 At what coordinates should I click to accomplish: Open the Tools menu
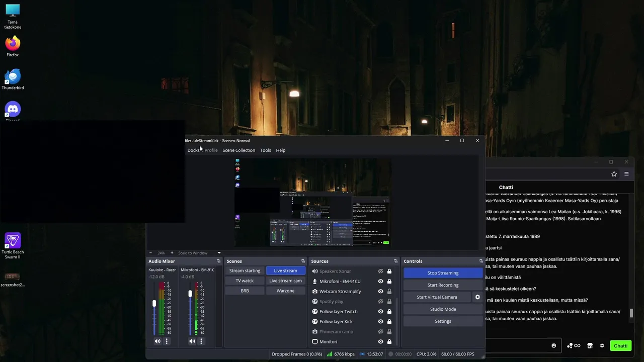[265, 150]
